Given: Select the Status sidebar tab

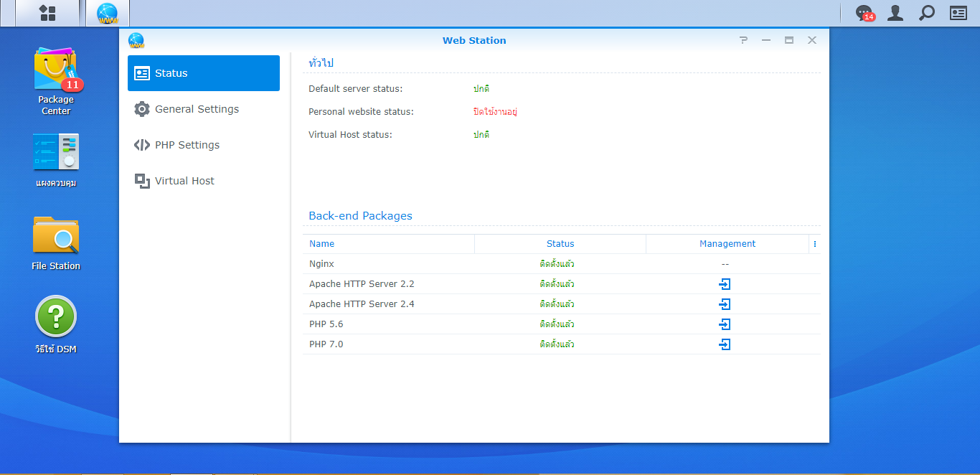Looking at the screenshot, I should tap(204, 73).
